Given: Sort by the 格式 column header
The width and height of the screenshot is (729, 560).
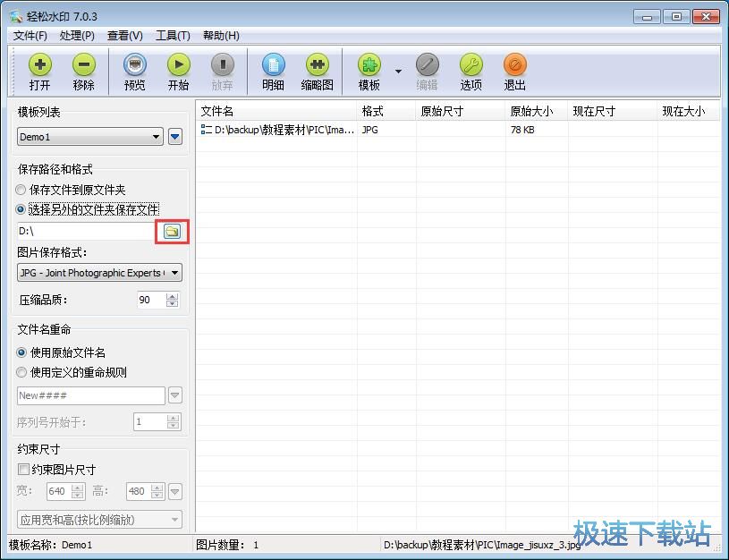Looking at the screenshot, I should click(386, 111).
